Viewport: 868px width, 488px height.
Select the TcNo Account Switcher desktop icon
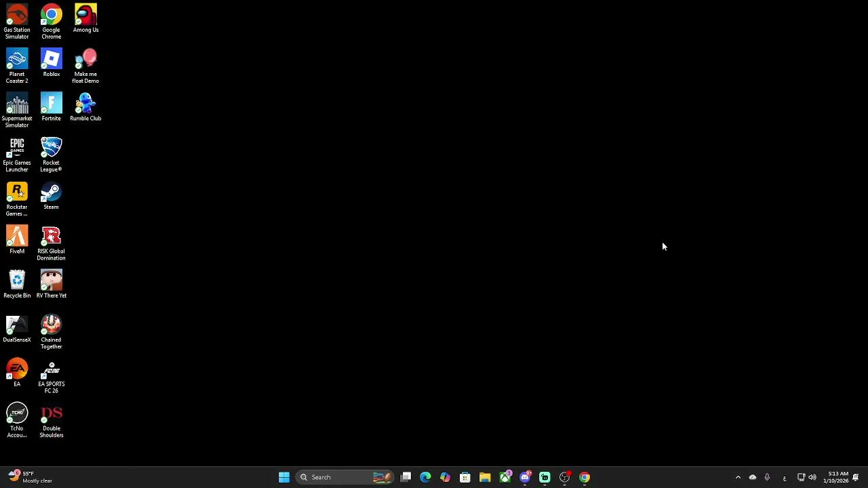[x=17, y=421]
